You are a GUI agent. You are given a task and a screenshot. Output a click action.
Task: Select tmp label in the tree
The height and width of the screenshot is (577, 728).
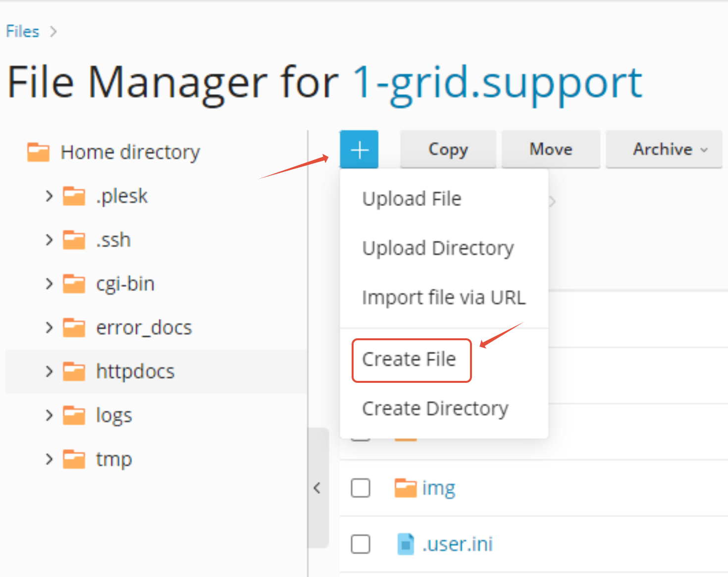tap(114, 460)
